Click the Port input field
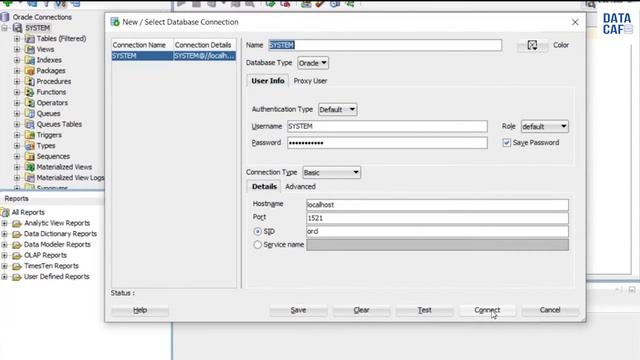Viewport: 640px width, 360px height. tap(437, 218)
